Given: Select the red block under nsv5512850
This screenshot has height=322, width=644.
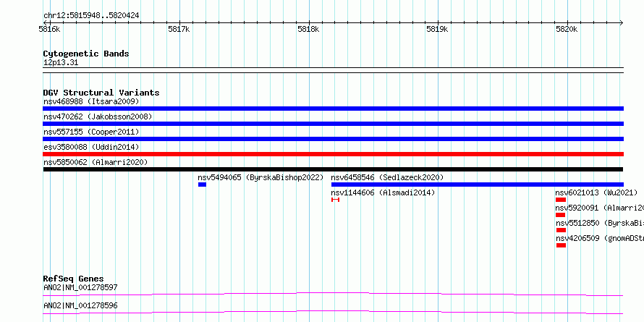Looking at the screenshot, I should pyautogui.click(x=561, y=230).
